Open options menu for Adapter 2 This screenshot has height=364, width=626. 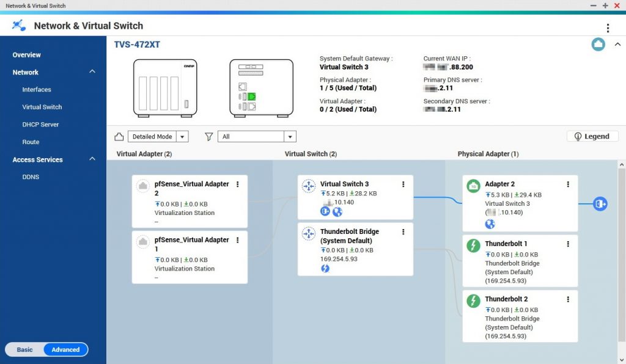point(568,184)
